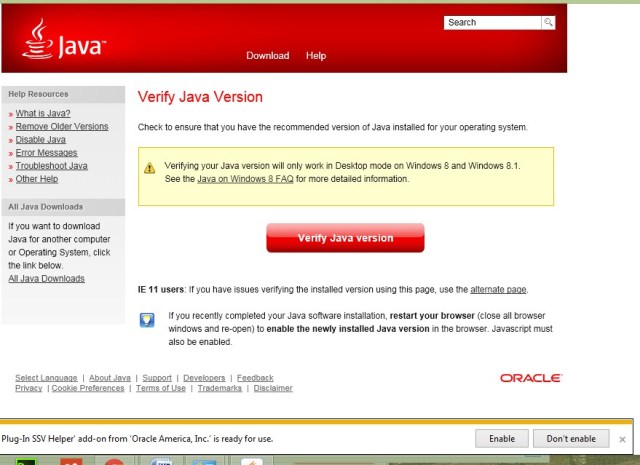Click Trademarks footer link

click(220, 388)
